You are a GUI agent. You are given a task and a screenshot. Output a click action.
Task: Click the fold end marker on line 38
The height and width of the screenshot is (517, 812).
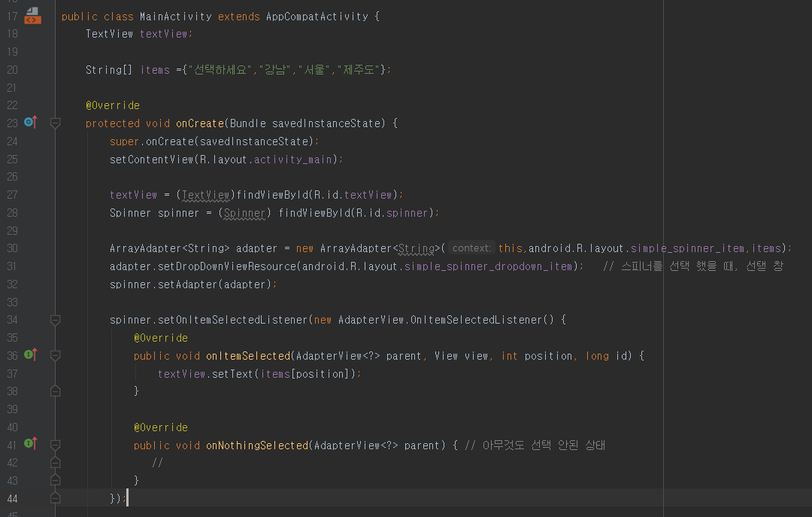(55, 391)
